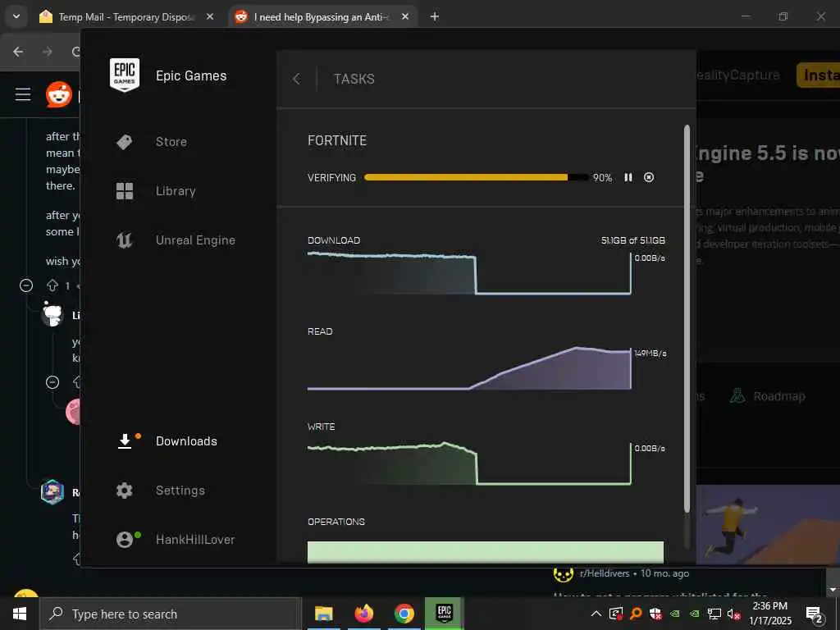Pause the Fortnite verification
Screen dimensions: 840x630
click(x=628, y=177)
